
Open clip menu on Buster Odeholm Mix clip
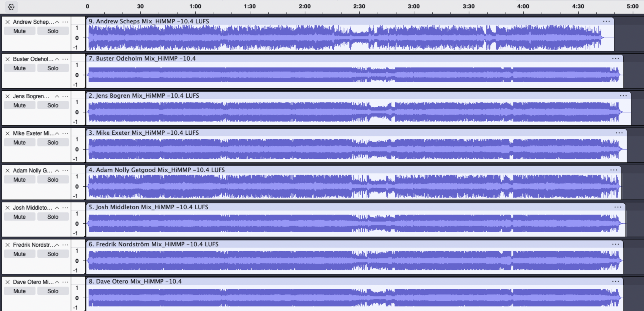coord(616,58)
